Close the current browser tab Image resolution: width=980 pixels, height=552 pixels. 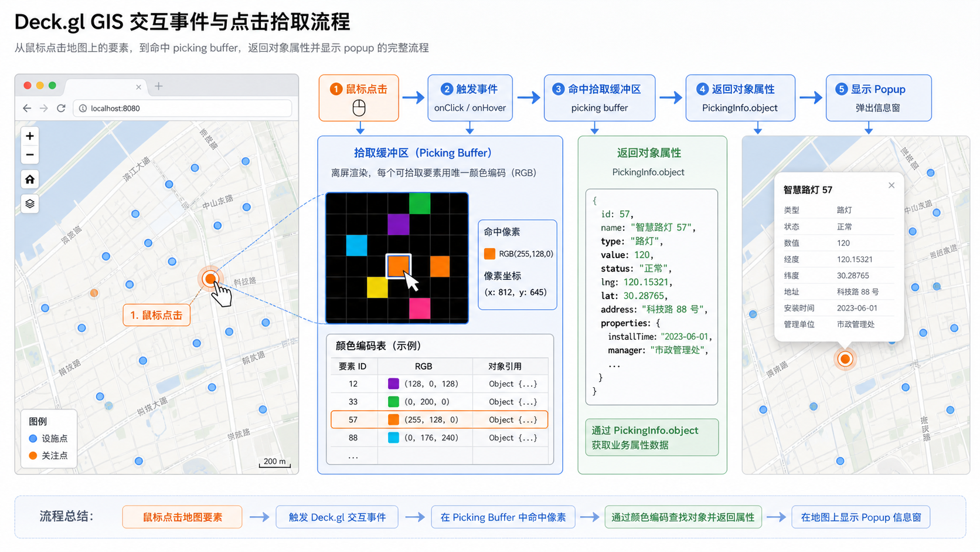click(x=138, y=87)
